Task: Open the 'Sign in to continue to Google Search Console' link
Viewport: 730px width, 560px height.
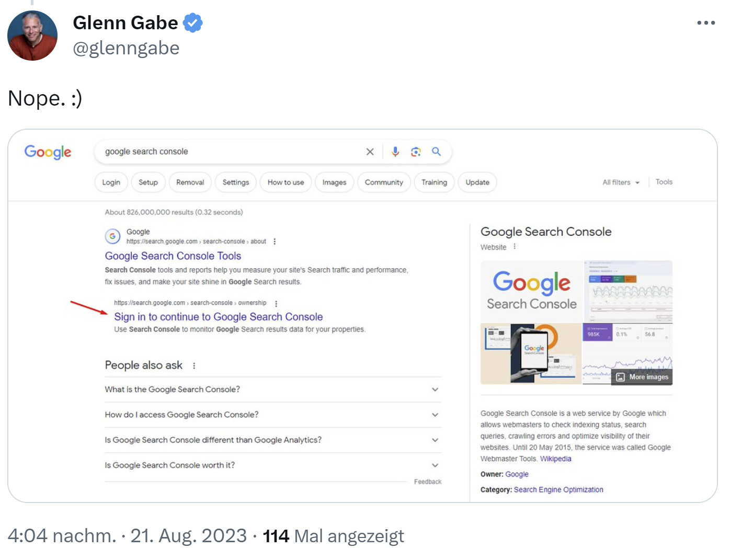Action: pos(219,316)
